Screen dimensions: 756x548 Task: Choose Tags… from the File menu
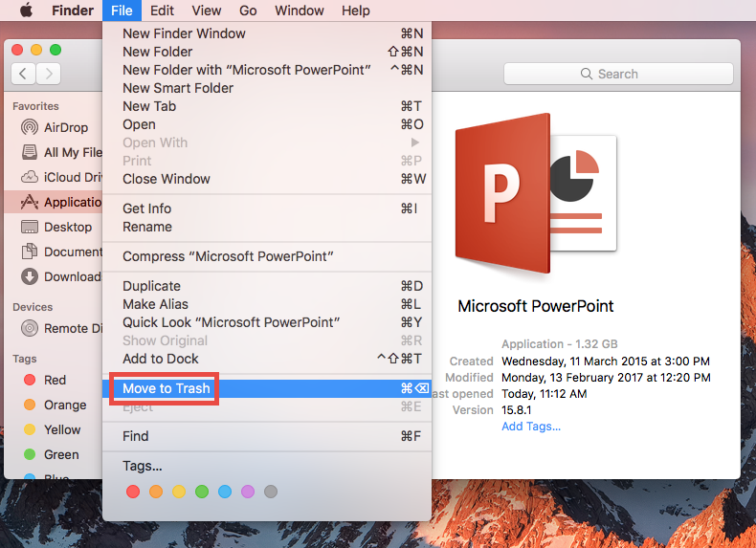point(267,466)
